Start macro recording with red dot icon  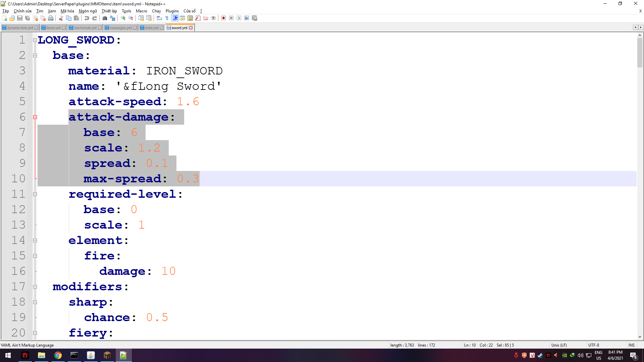click(223, 18)
